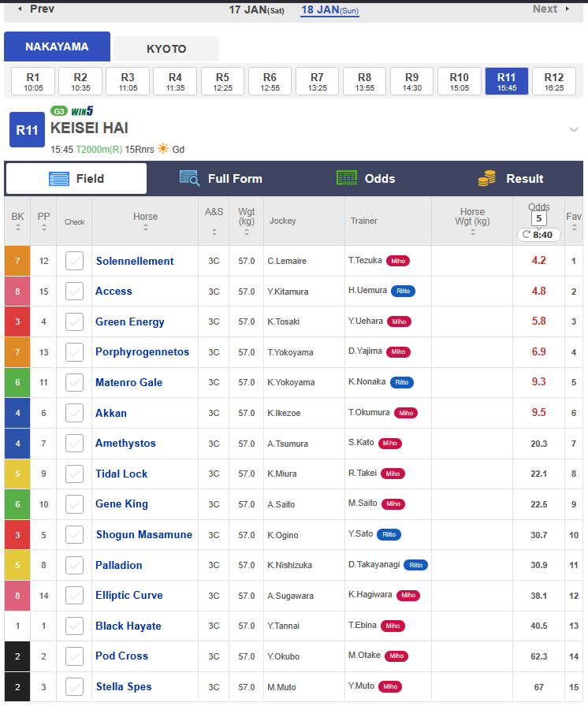
Task: Click the Full Form magnifier icon
Action: (189, 178)
